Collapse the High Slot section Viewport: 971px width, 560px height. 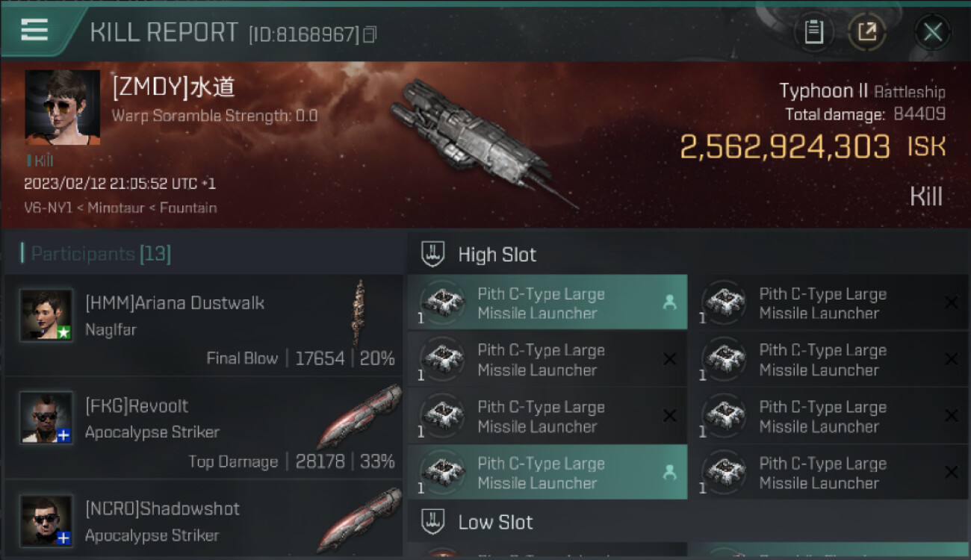pyautogui.click(x=497, y=255)
